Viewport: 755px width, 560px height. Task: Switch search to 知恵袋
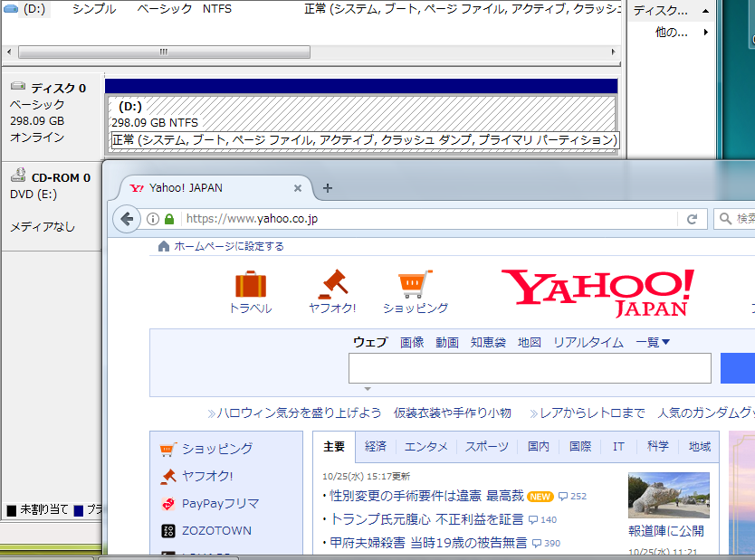488,343
